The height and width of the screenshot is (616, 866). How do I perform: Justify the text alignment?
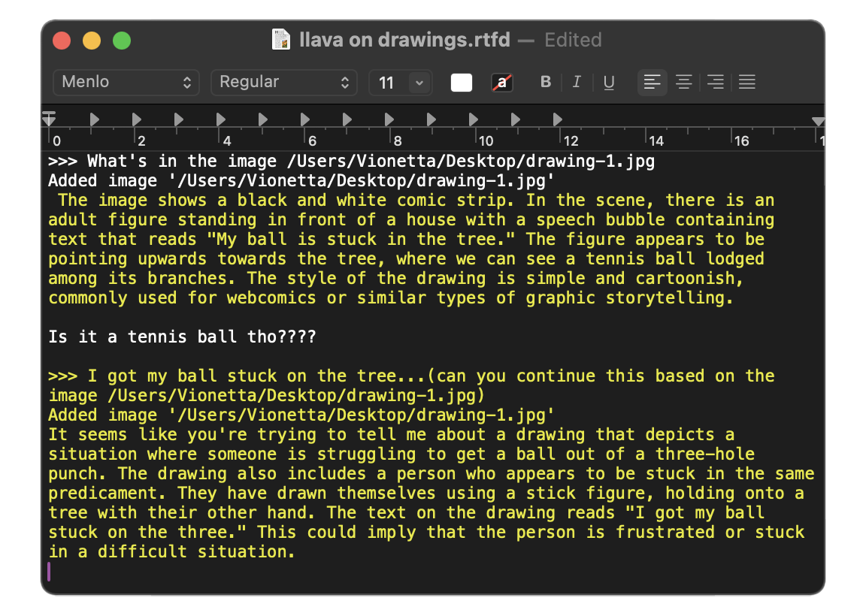pos(746,83)
